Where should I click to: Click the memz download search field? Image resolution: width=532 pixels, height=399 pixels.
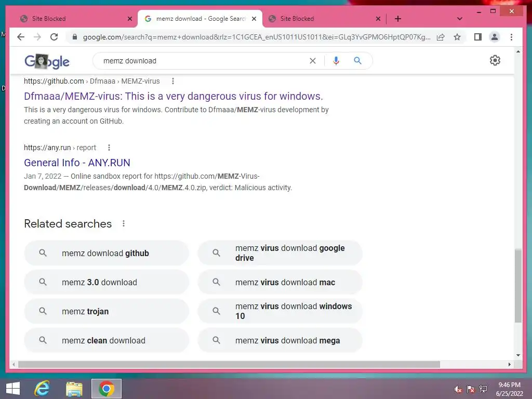(x=204, y=61)
